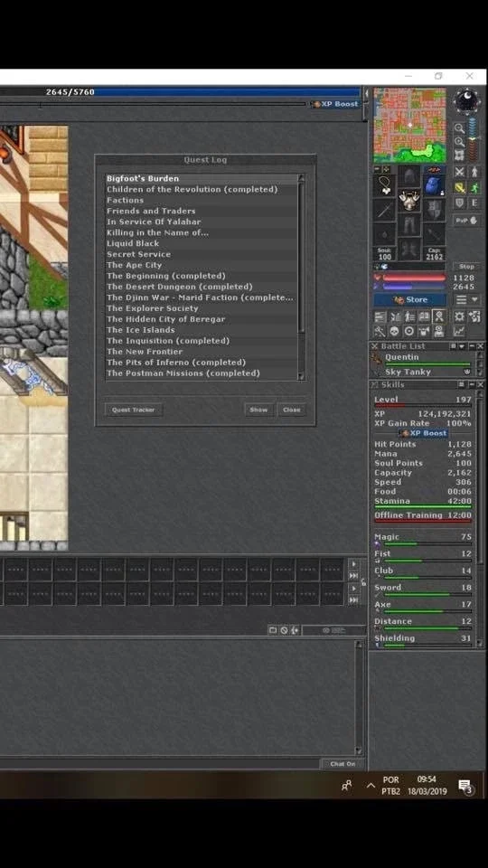Click Quest Log scrollbar up arrow
Image resolution: width=488 pixels, height=868 pixels.
click(x=302, y=178)
